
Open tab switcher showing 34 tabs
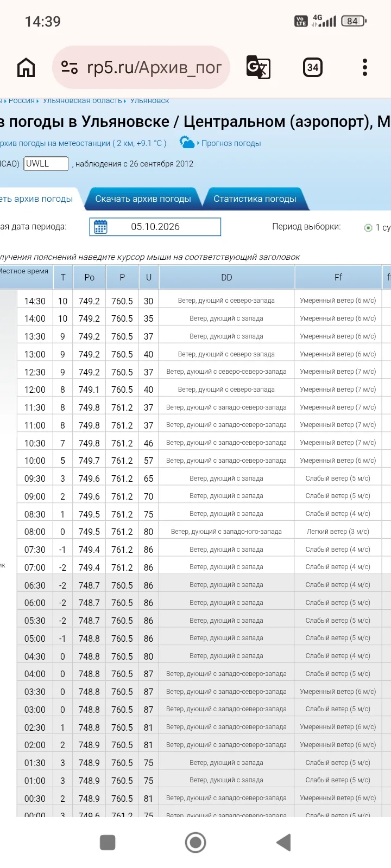tap(313, 67)
